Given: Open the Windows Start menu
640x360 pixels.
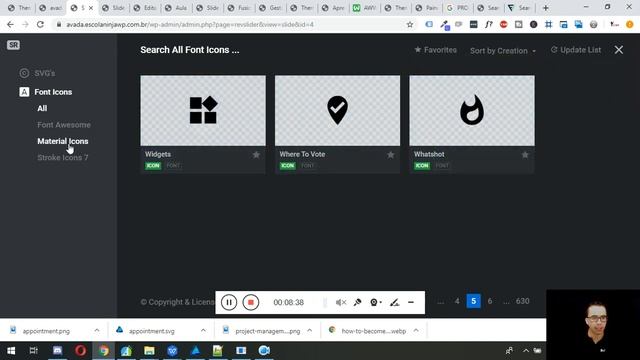Looking at the screenshot, I should tap(11, 350).
